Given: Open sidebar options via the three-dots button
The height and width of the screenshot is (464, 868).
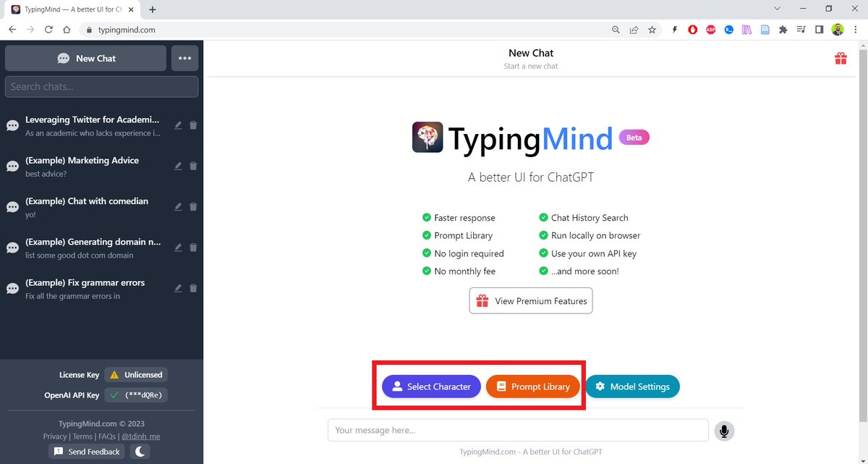Looking at the screenshot, I should click(x=184, y=58).
